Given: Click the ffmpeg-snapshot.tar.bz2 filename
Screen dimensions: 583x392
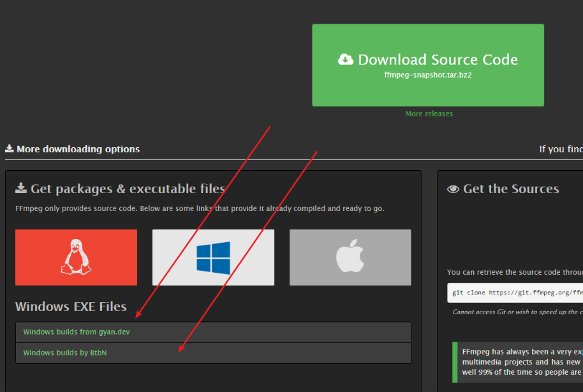Looking at the screenshot, I should [x=428, y=75].
